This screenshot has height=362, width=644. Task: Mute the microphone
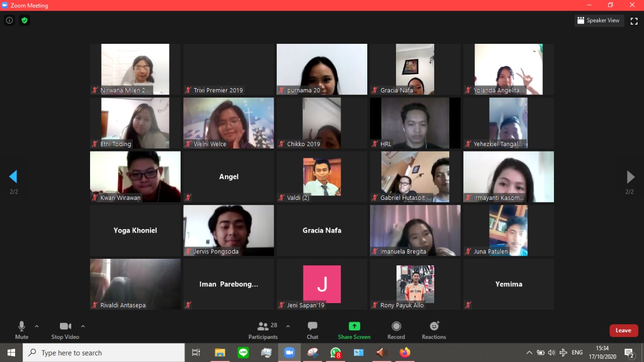[22, 330]
